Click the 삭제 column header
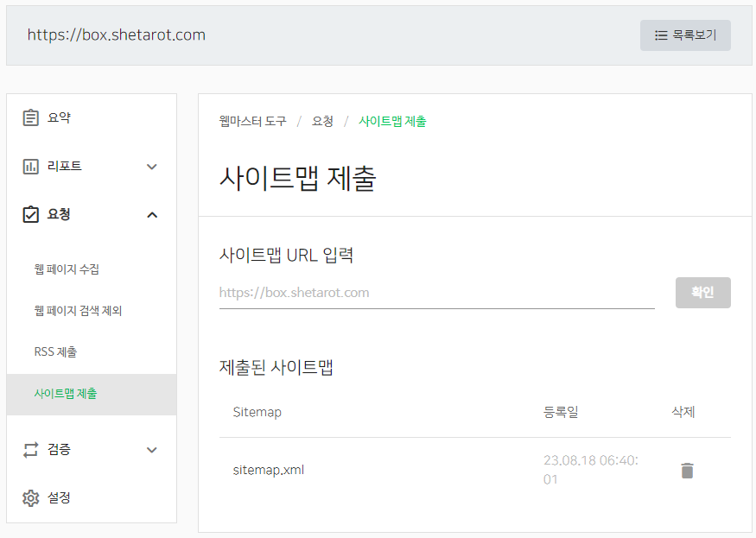Screen dimensions: 756x538 click(x=683, y=412)
